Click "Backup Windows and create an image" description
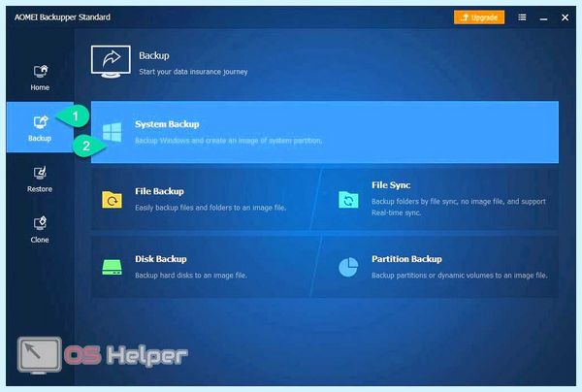The image size is (582, 392). [229, 141]
